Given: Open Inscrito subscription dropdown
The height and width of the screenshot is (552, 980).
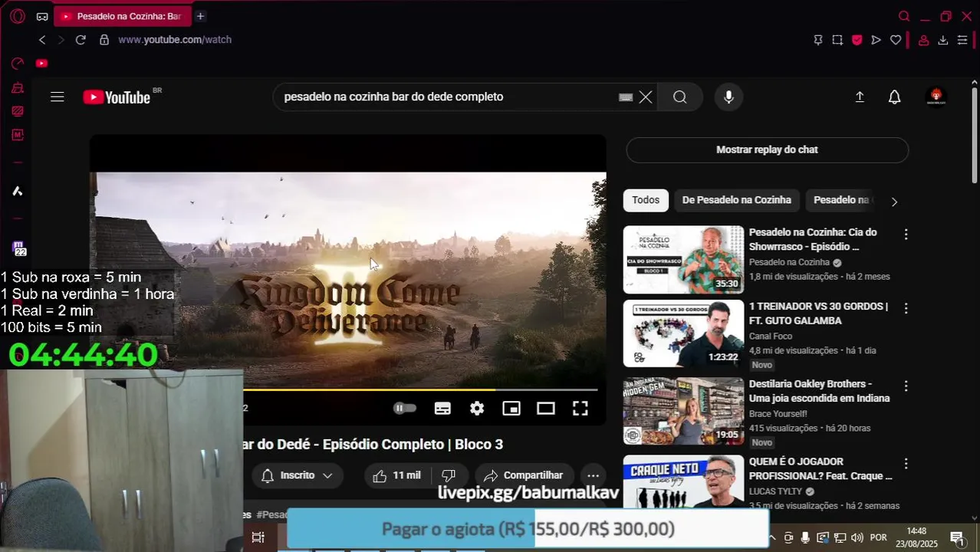Looking at the screenshot, I should 298,476.
